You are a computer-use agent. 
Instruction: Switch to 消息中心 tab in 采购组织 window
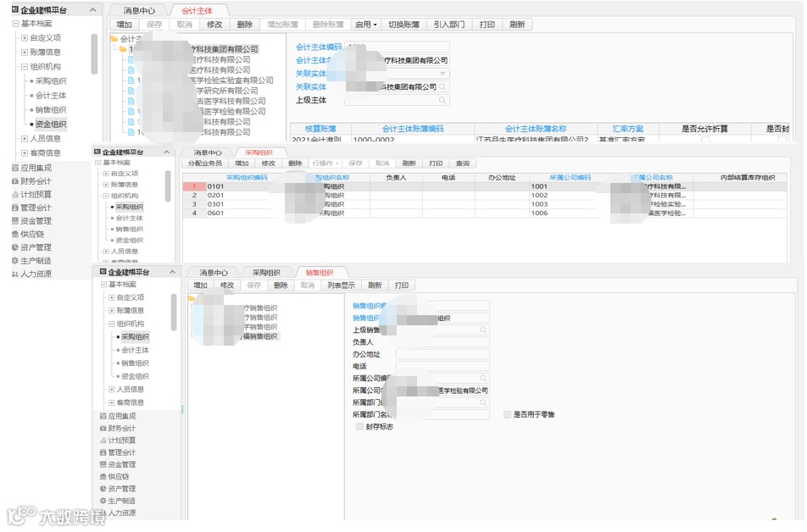pyautogui.click(x=208, y=152)
